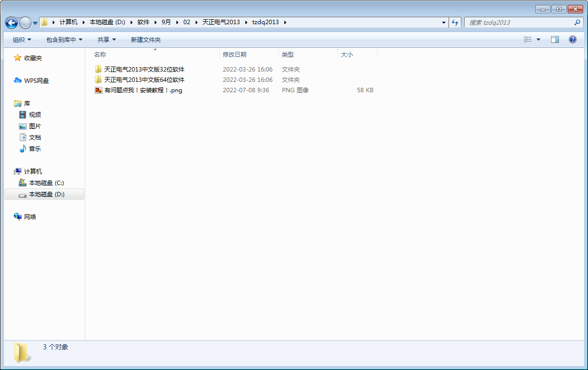Image resolution: width=588 pixels, height=370 pixels.
Task: Click the 天正电气2013中文版32位软件 file name
Action: click(x=144, y=70)
